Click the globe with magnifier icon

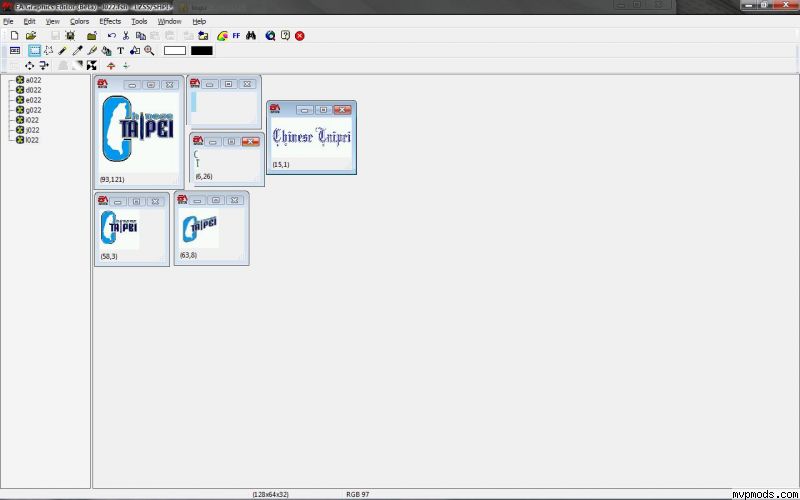(x=270, y=36)
